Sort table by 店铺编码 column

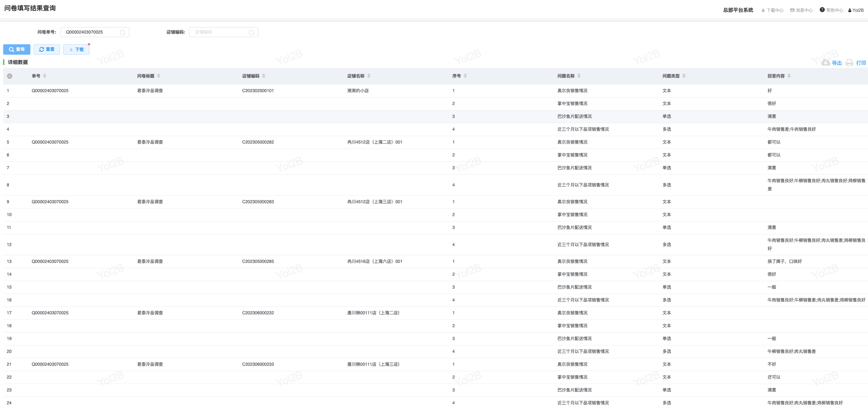click(264, 76)
